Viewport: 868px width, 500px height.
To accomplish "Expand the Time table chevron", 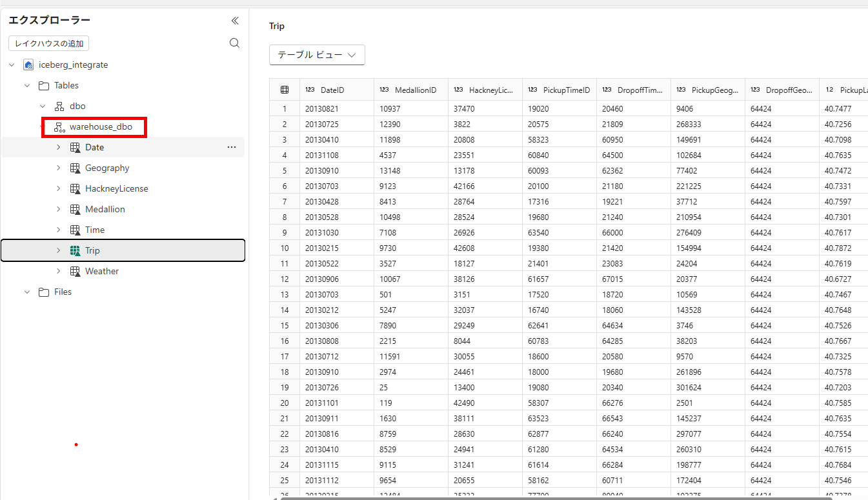I will (58, 230).
